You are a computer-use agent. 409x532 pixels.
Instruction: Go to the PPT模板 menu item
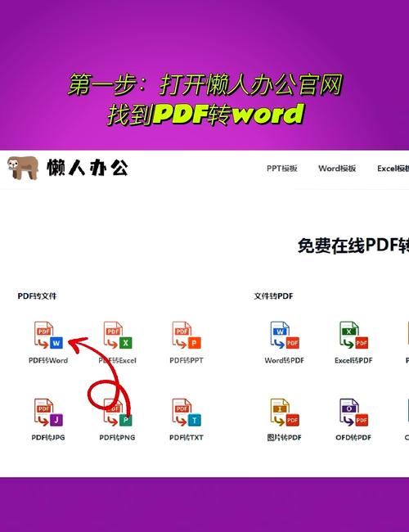pos(282,169)
